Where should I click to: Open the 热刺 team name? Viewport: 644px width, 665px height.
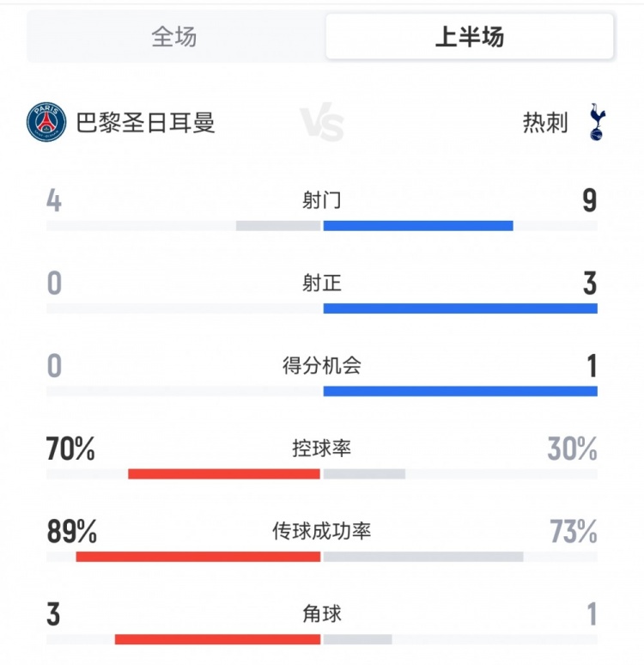click(x=545, y=124)
